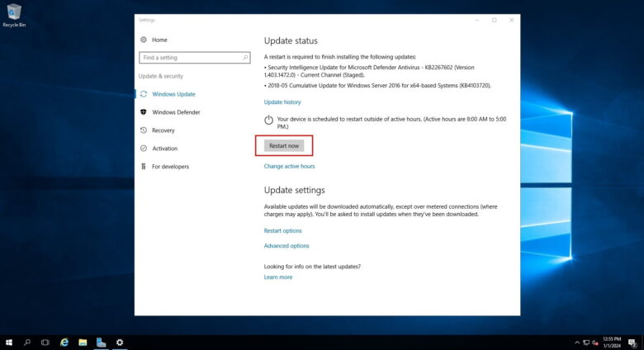Viewport: 644px width, 350px height.
Task: Minimize the Settings window
Action: pyautogui.click(x=477, y=20)
